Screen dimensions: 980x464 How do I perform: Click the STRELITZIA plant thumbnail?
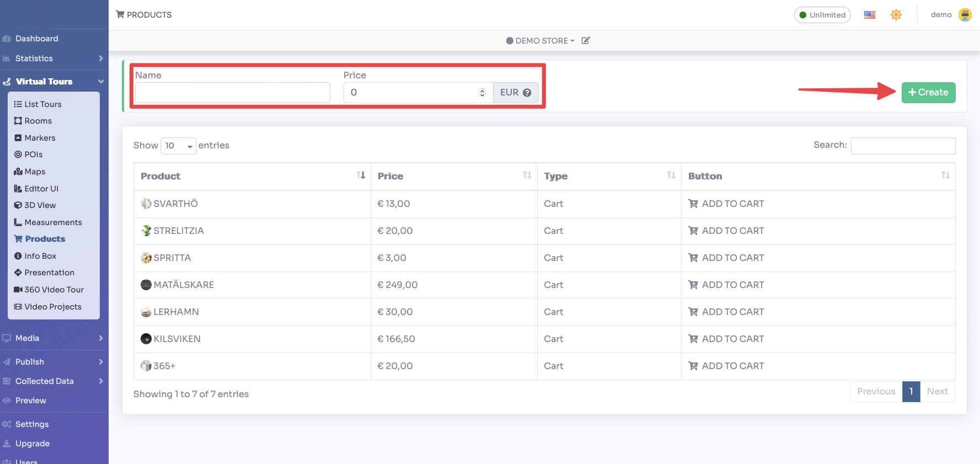(x=146, y=231)
